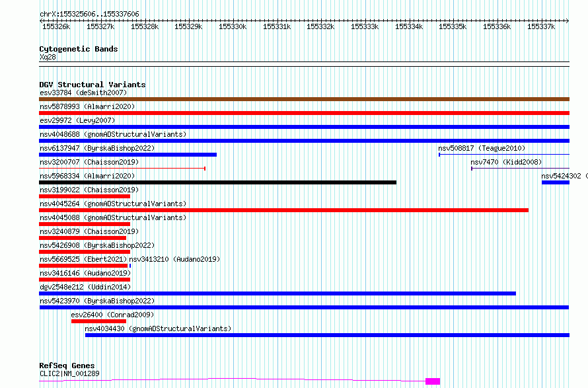Click the brown esv33784 deSmith2007 variant bar
The height and width of the screenshot is (388, 588).
click(x=304, y=99)
